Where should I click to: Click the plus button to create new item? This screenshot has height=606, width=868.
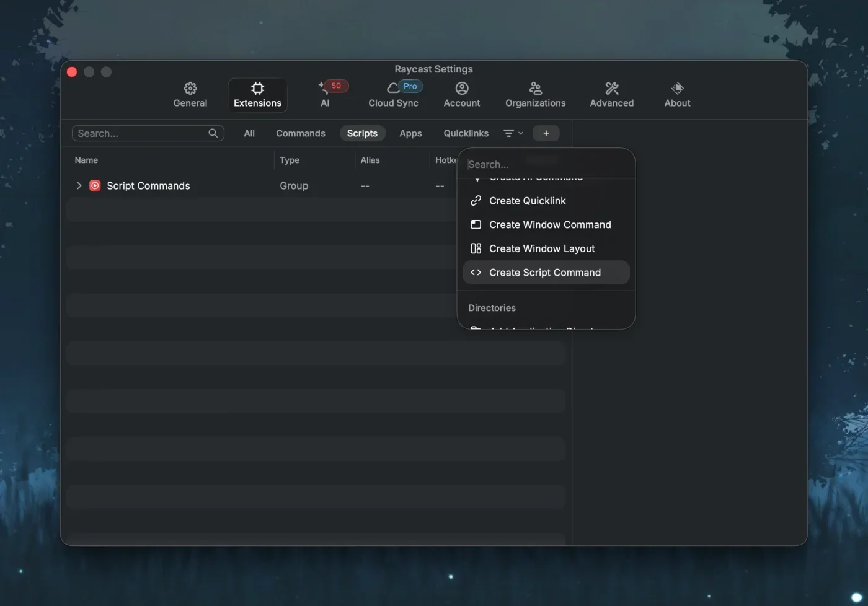coord(546,133)
